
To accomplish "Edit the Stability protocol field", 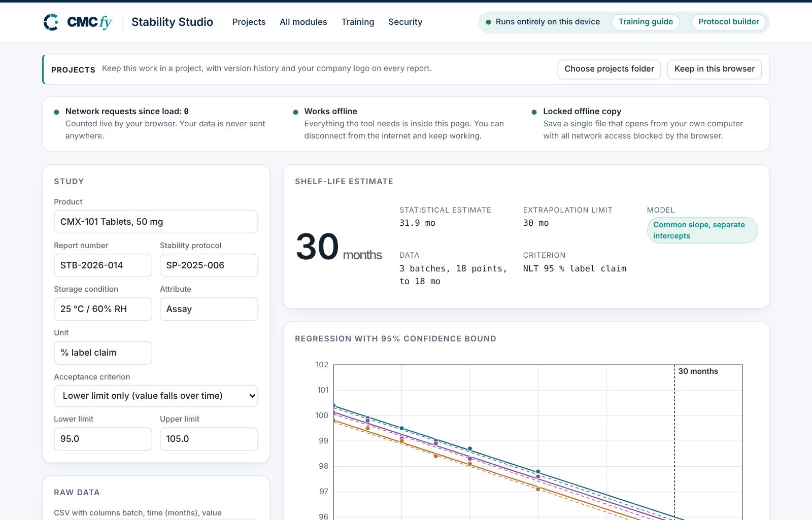I will [209, 265].
